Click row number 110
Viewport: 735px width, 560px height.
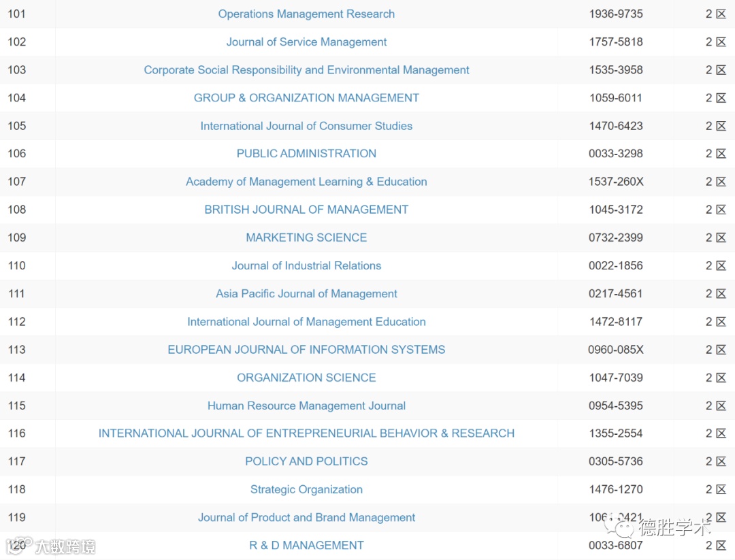(x=16, y=265)
